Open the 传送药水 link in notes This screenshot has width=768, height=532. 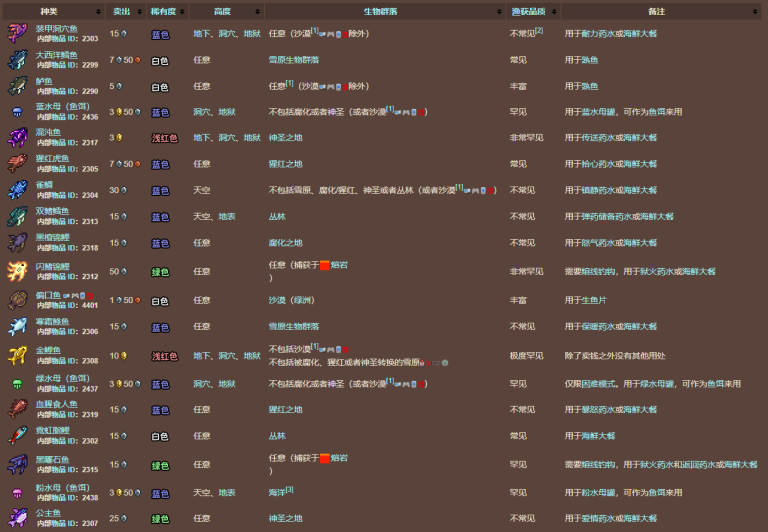click(598, 138)
